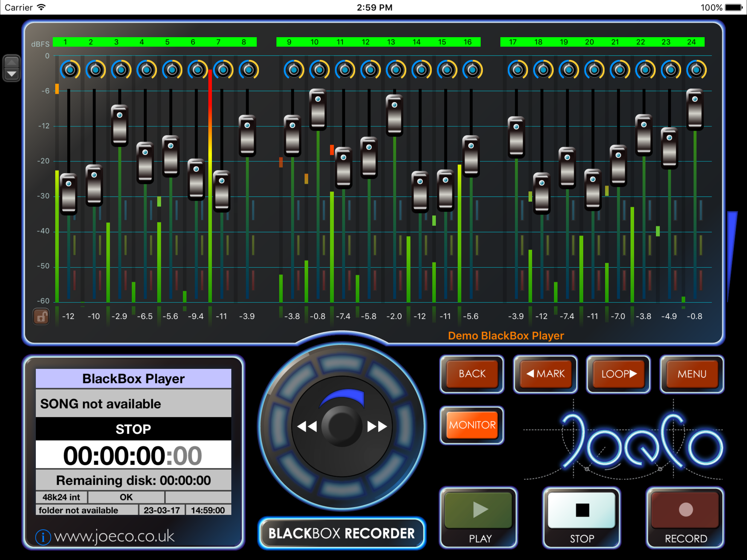Image resolution: width=747 pixels, height=560 pixels.
Task: Start playback with the PLAY button
Action: point(478,518)
